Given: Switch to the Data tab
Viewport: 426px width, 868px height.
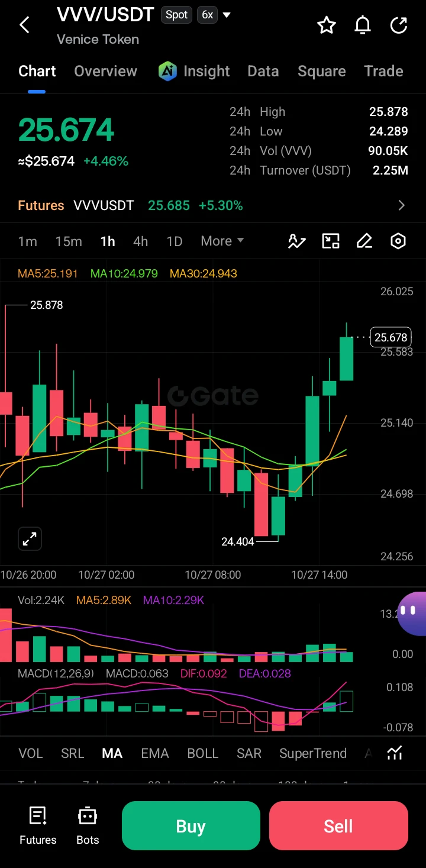Looking at the screenshot, I should click(x=263, y=71).
